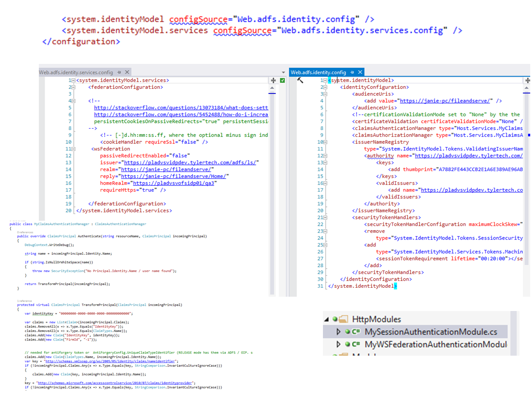This screenshot has width=532, height=395.
Task: Close the Web.adfs.identity.config tab
Action: 360,72
